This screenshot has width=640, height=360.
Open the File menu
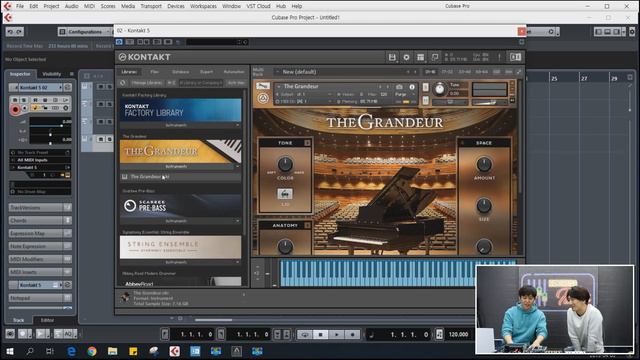point(20,6)
